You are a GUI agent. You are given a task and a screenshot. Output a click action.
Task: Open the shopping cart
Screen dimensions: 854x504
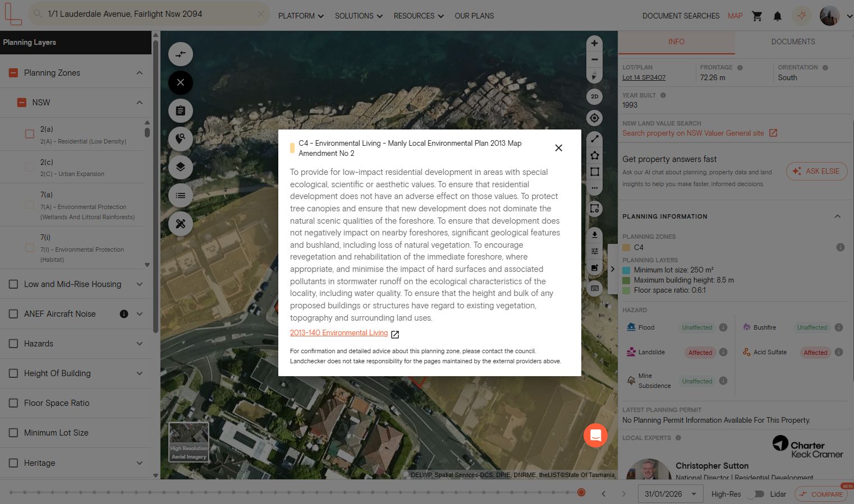tap(757, 16)
